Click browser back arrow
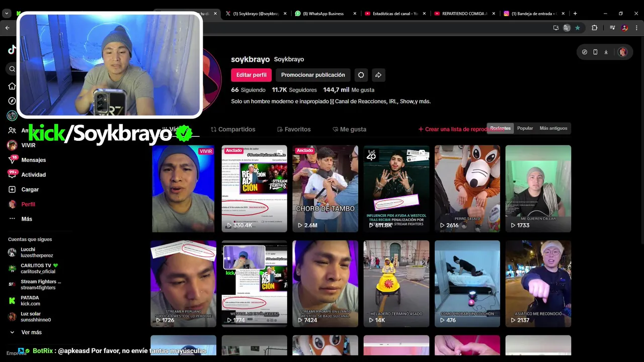 pos(7,28)
